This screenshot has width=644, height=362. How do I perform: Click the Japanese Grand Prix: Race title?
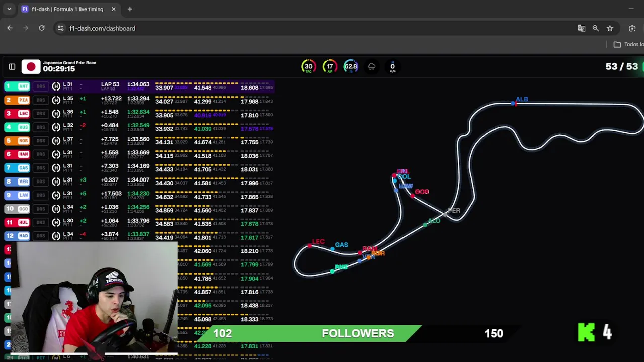point(69,63)
